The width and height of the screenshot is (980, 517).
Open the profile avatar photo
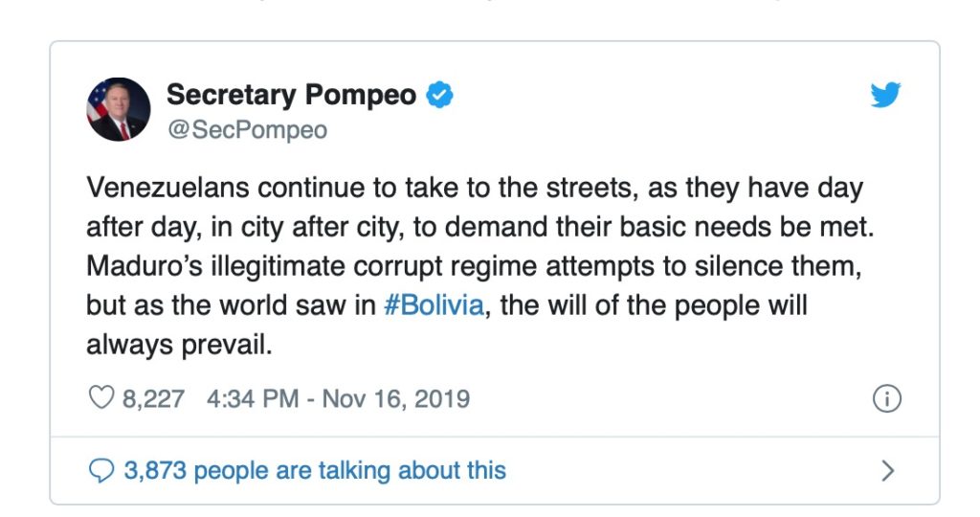pos(119,109)
